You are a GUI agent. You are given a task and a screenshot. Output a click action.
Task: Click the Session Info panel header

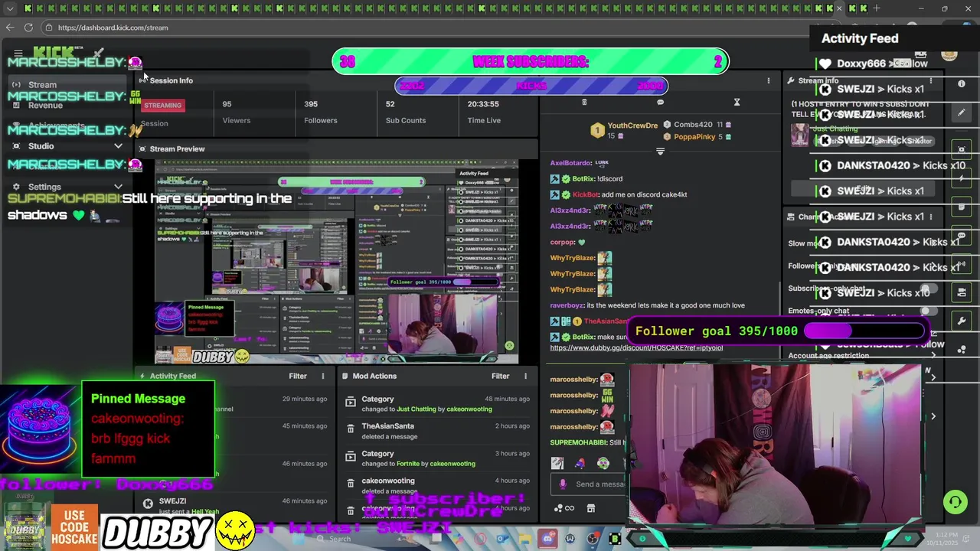(x=171, y=80)
